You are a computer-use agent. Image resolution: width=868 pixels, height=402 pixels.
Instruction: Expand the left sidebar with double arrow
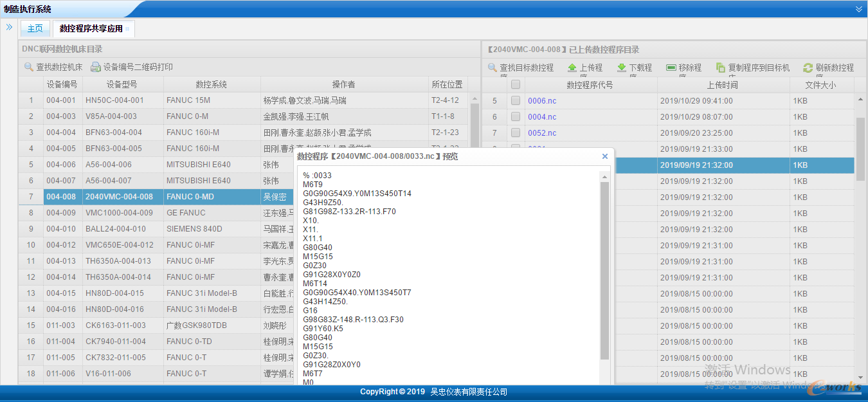pyautogui.click(x=10, y=27)
